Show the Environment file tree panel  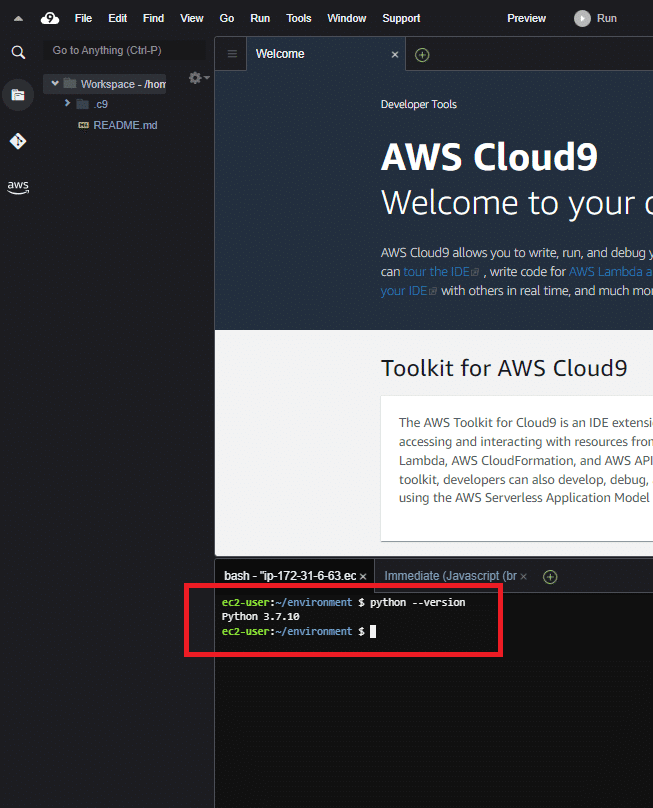pyautogui.click(x=18, y=95)
